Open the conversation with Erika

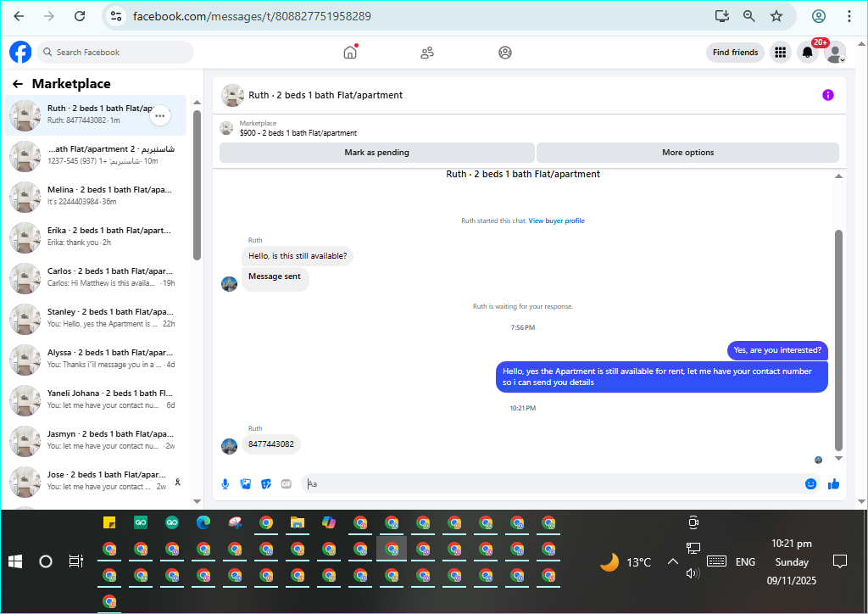[x=95, y=237]
